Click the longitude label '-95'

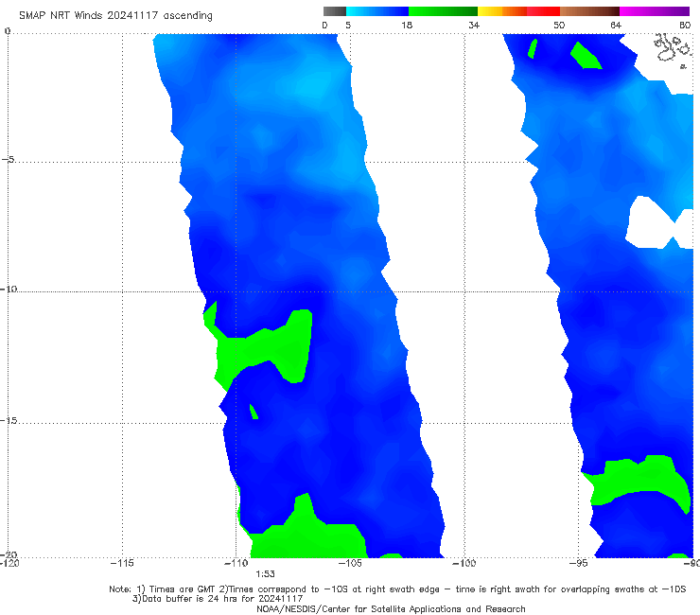coord(579,563)
